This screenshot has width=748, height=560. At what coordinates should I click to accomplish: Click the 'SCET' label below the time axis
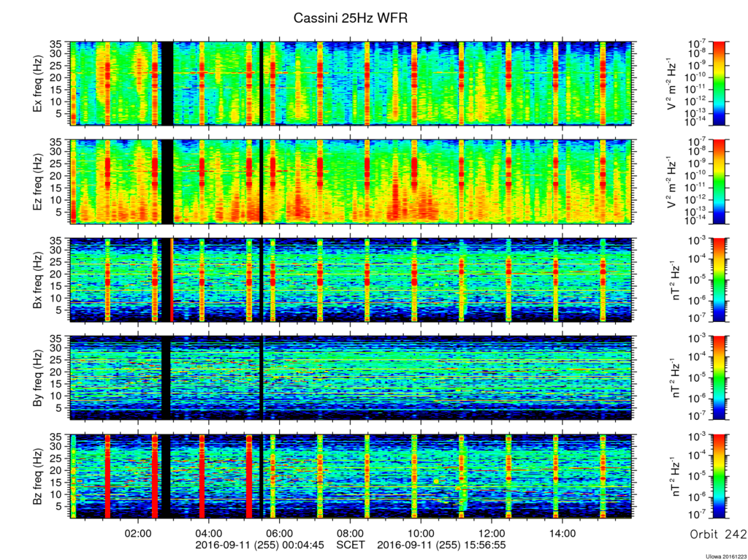[351, 545]
